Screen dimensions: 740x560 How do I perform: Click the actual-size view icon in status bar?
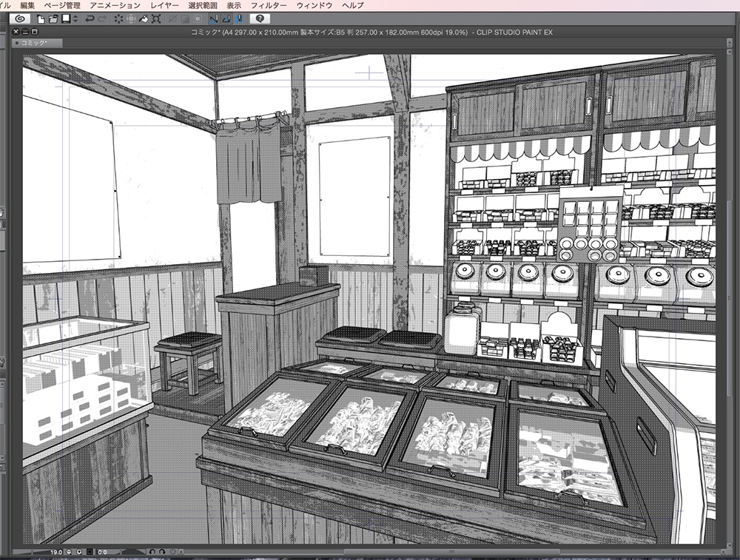(x=89, y=551)
